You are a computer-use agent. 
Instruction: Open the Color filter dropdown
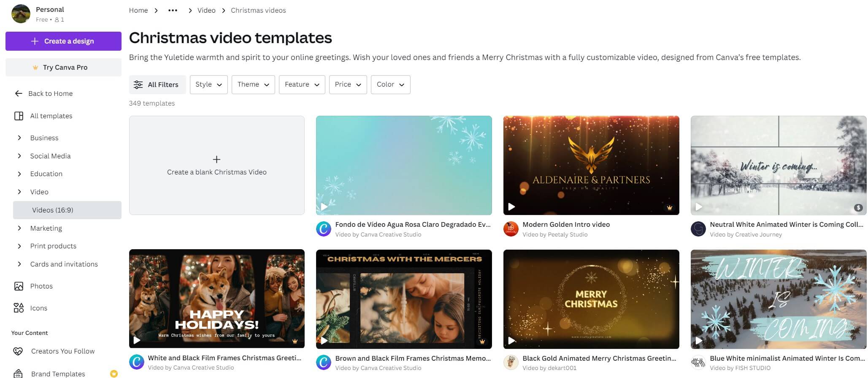point(391,84)
